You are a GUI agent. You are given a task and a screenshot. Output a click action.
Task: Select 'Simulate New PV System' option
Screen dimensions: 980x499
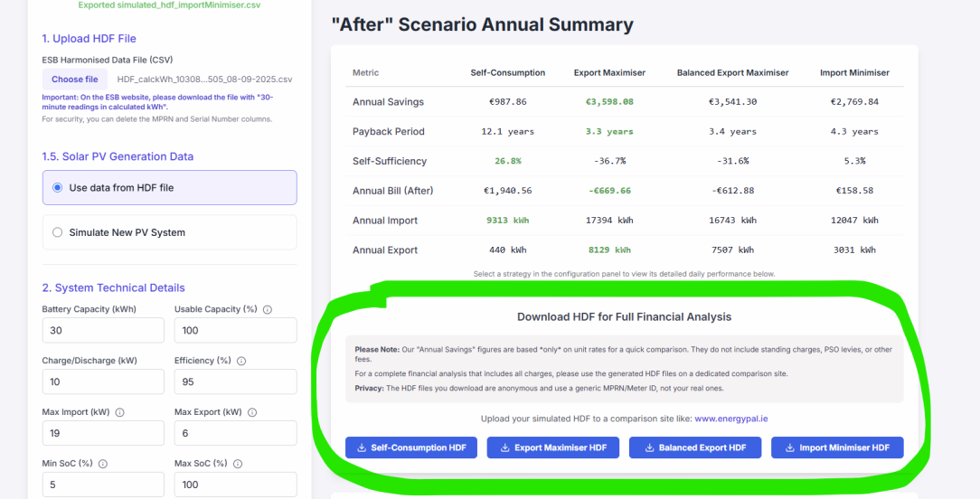[58, 232]
